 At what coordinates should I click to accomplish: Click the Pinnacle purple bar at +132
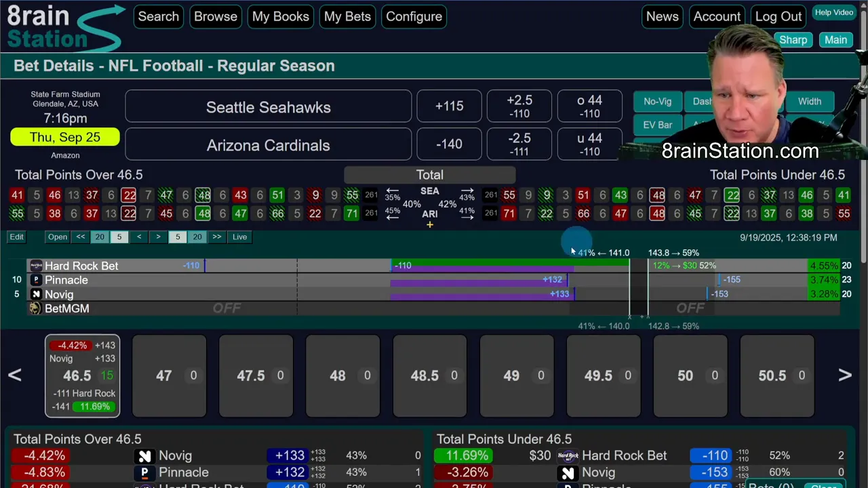[479, 280]
